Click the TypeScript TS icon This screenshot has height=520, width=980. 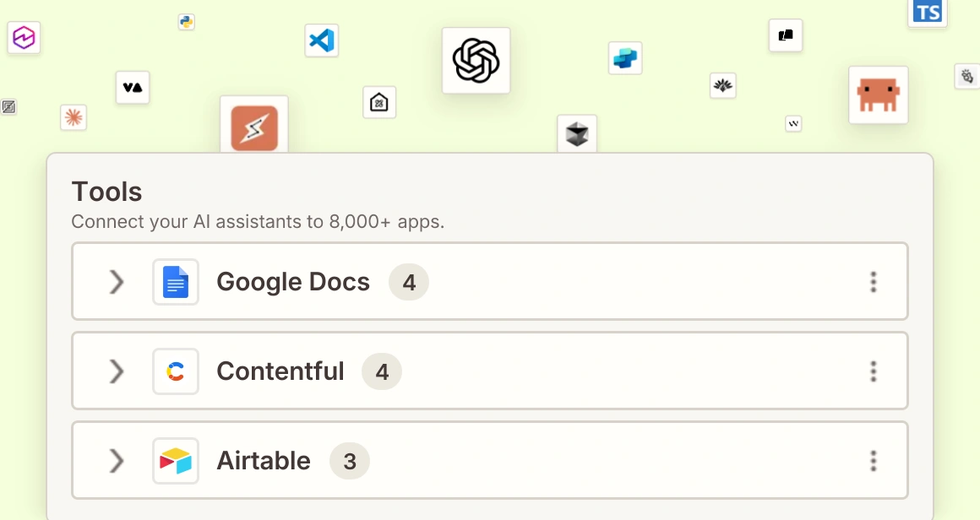click(928, 12)
